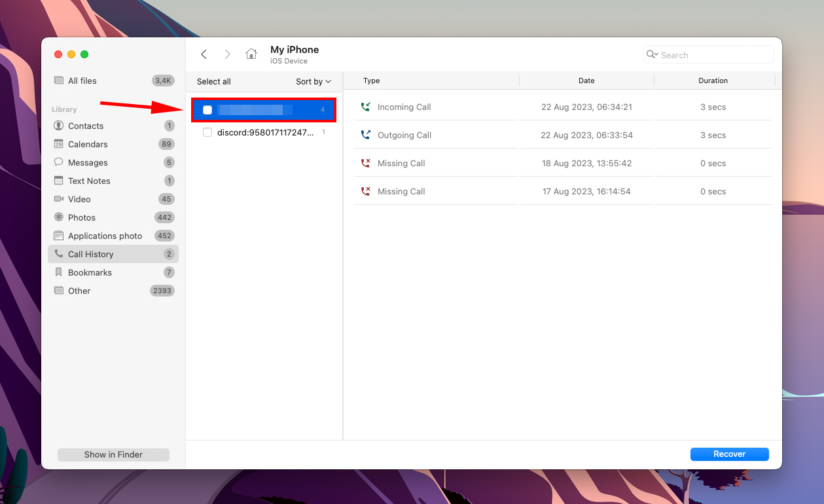Click the Text Notes icon
Screen dimensions: 824x504
(x=59, y=181)
